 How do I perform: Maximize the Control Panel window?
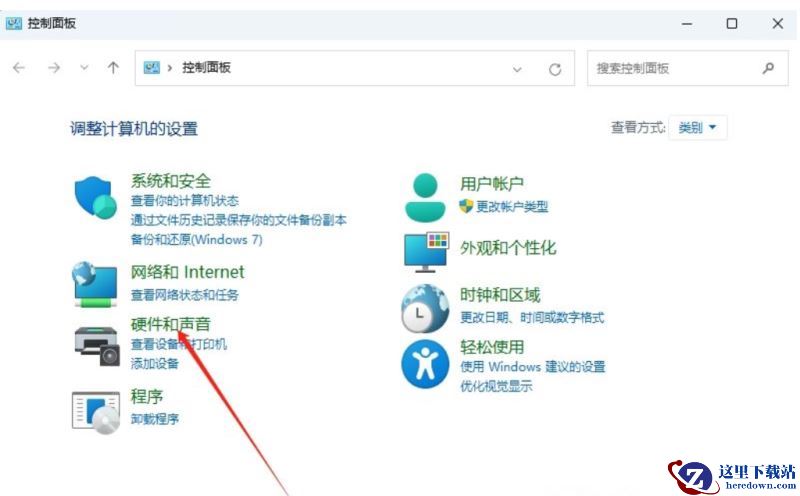[732, 23]
